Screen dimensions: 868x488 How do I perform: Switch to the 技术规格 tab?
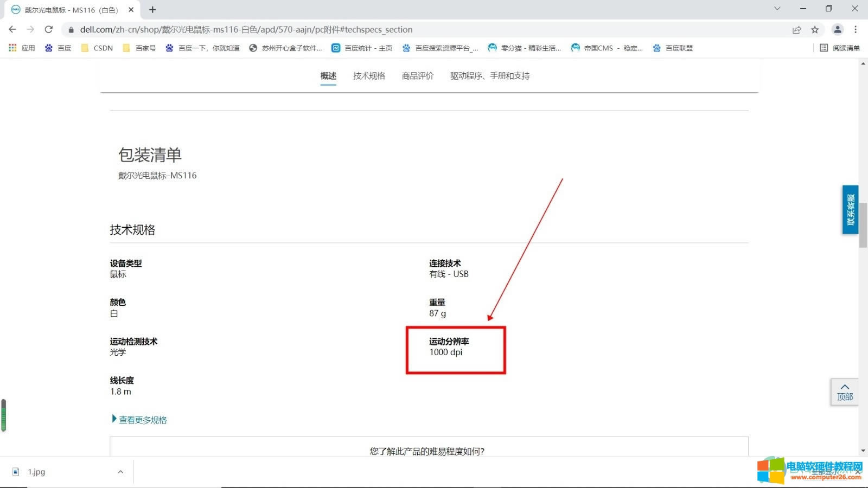click(x=369, y=76)
